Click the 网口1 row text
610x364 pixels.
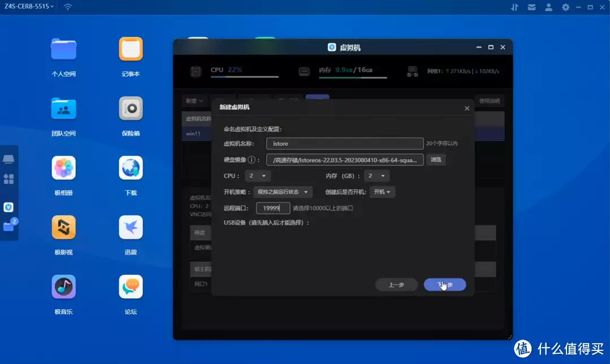point(201,284)
